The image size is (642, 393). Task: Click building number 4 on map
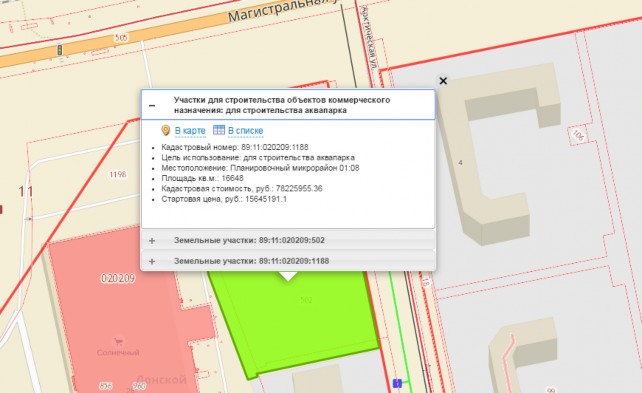[460, 163]
